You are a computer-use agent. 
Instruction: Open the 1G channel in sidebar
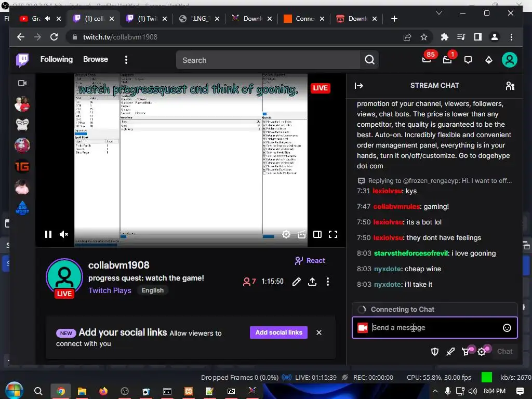click(22, 167)
